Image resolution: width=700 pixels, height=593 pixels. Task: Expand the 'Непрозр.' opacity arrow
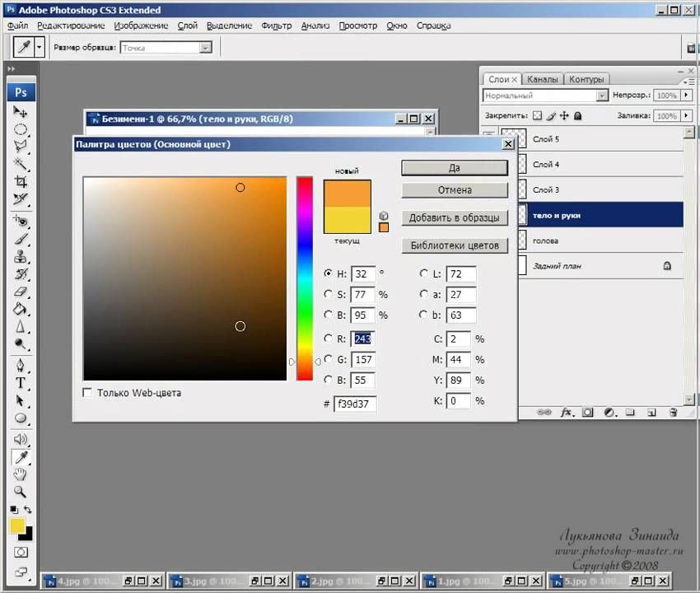pos(684,96)
